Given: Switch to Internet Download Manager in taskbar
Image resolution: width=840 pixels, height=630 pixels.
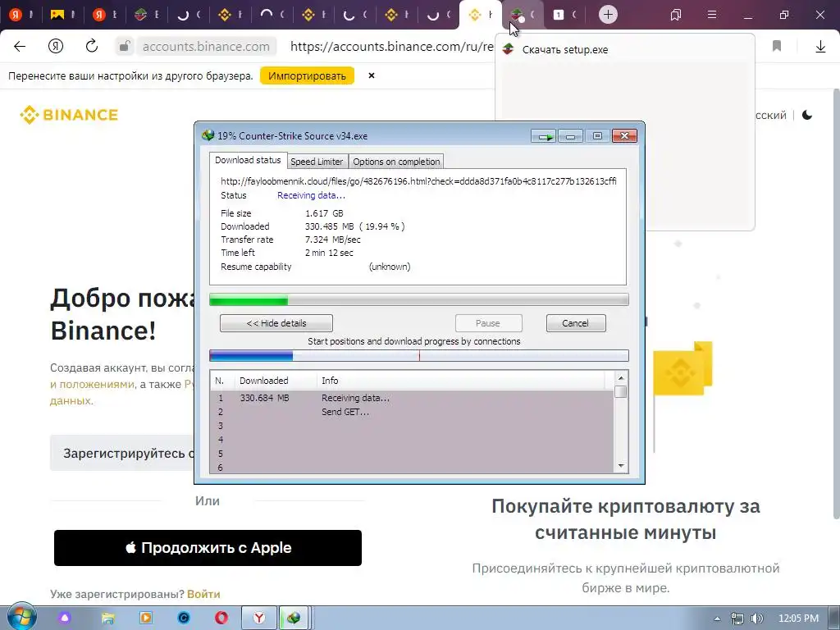Looking at the screenshot, I should point(294,619).
